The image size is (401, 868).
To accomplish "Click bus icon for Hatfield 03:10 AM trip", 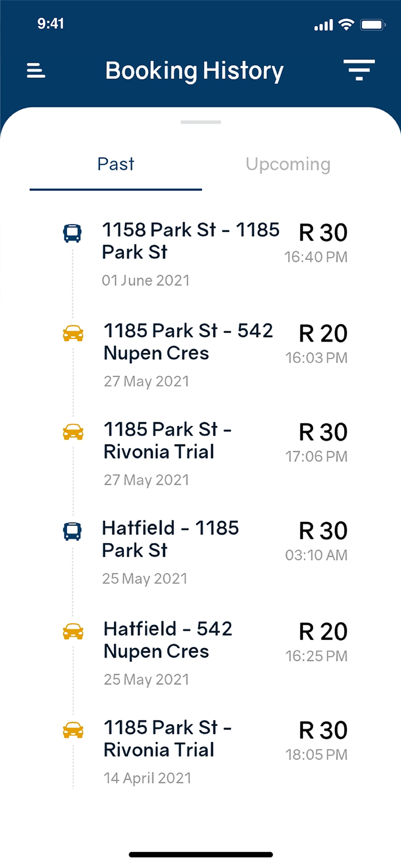I will point(73,531).
